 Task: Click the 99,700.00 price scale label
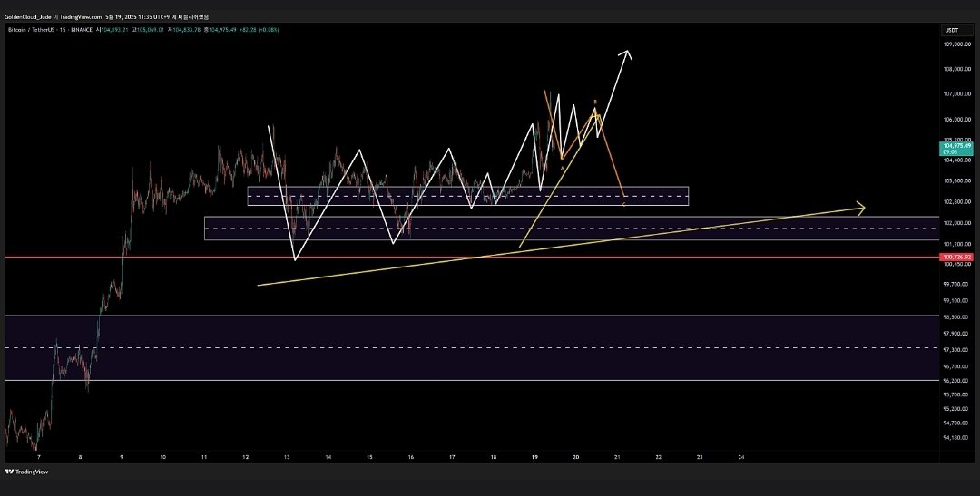click(x=955, y=284)
